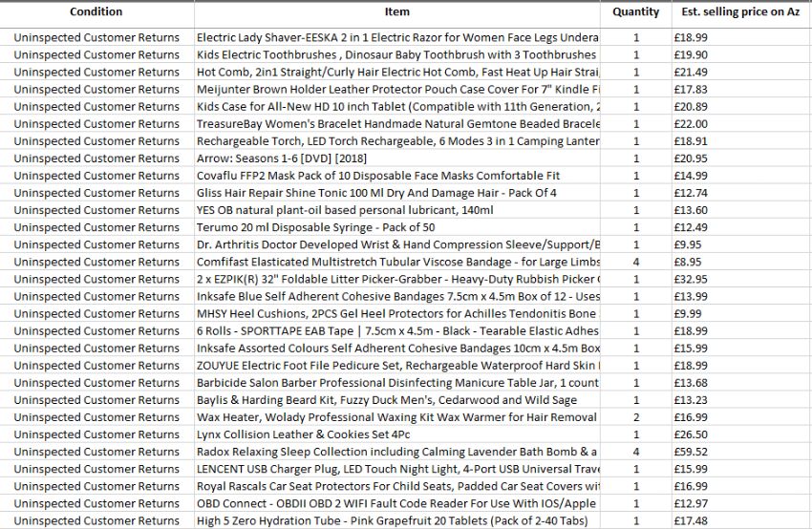This screenshot has width=812, height=529.
Task: Click Uninspected Customer Returns in Lynx row
Action: click(96, 434)
